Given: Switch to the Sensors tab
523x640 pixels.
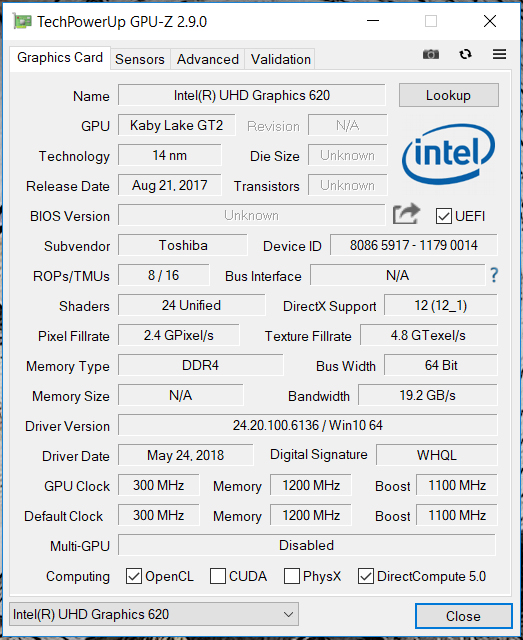Looking at the screenshot, I should (x=140, y=60).
